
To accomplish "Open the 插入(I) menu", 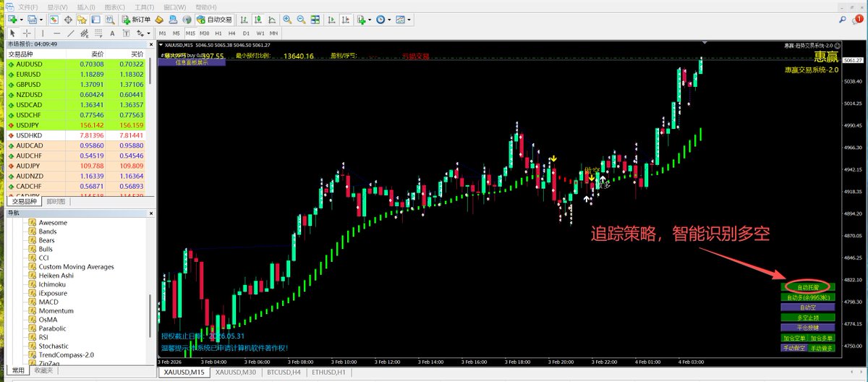I will tap(85, 7).
